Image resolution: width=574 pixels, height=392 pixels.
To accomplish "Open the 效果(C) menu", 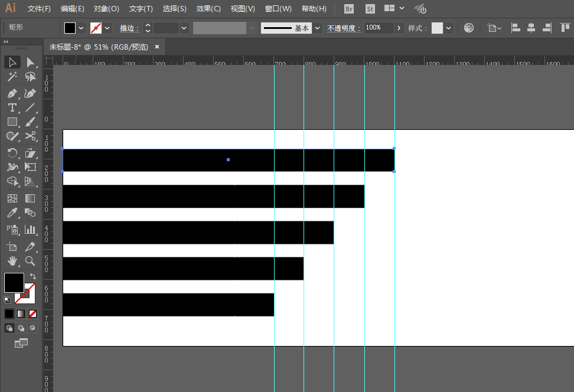I will 208,9.
